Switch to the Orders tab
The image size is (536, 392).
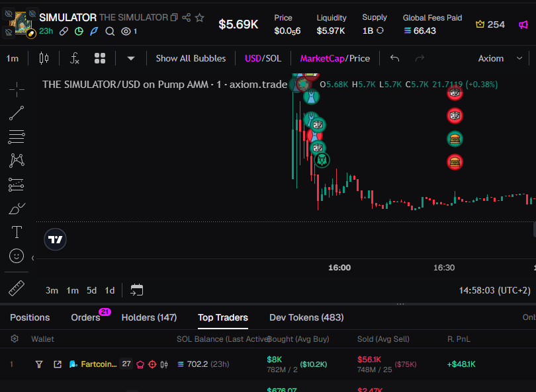(x=85, y=317)
